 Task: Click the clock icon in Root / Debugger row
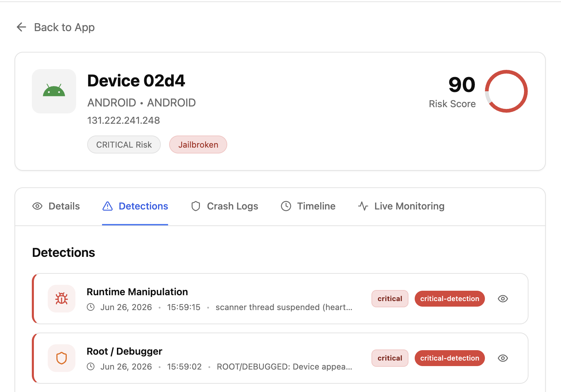91,366
